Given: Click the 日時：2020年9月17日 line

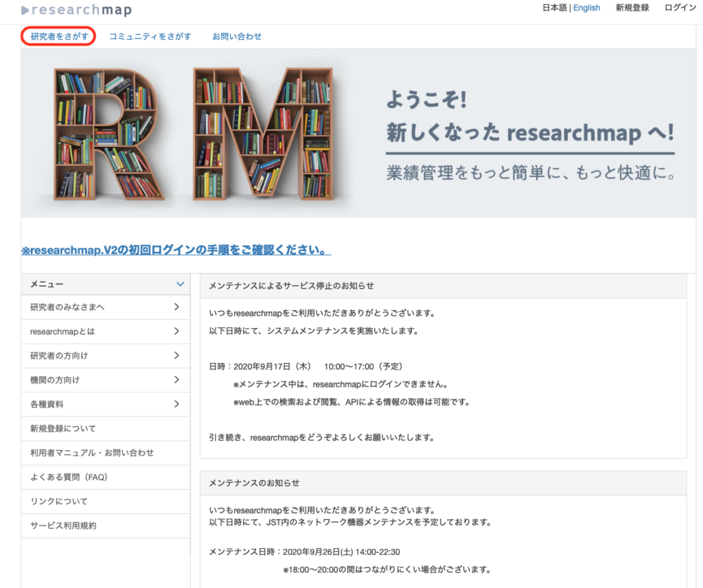Looking at the screenshot, I should [306, 366].
